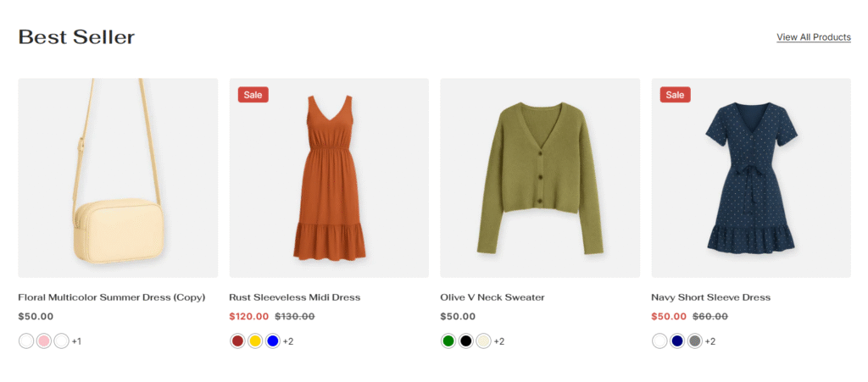This screenshot has height=382, width=868.
Task: Open the olive green cardigan product image
Action: point(540,178)
